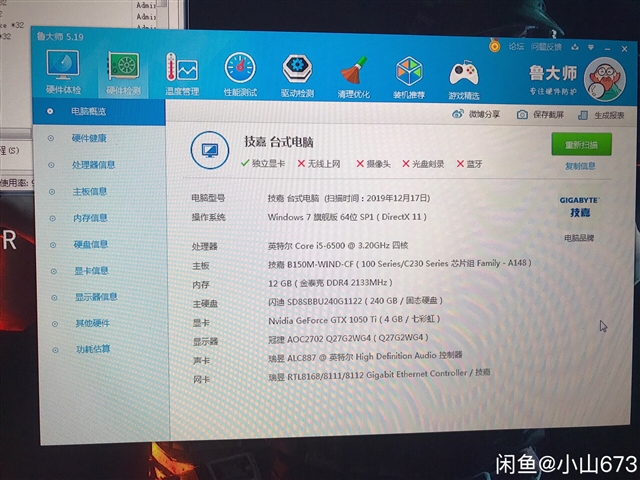Click the GIGABYTE 技嘉 brand logo
Image resolution: width=640 pixels, height=480 pixels.
pos(579,207)
